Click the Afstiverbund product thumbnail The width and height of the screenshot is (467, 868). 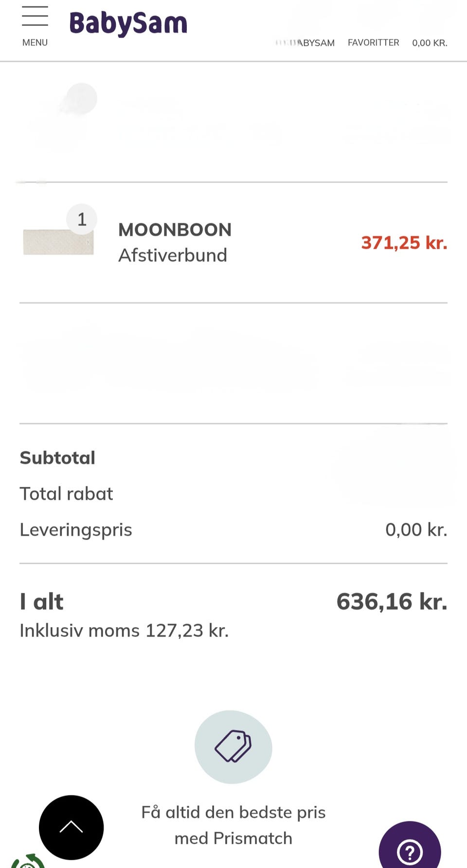pos(58,242)
